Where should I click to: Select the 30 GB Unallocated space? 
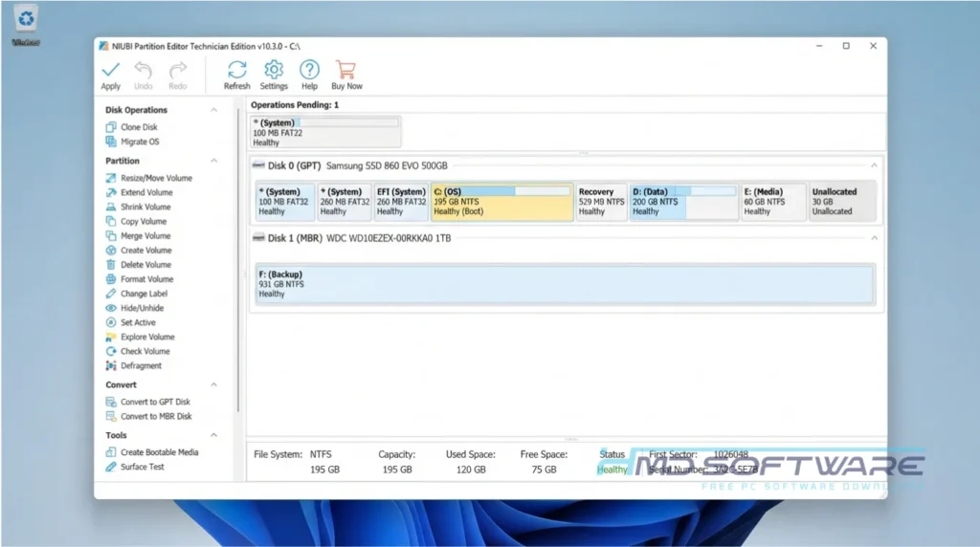tap(842, 202)
